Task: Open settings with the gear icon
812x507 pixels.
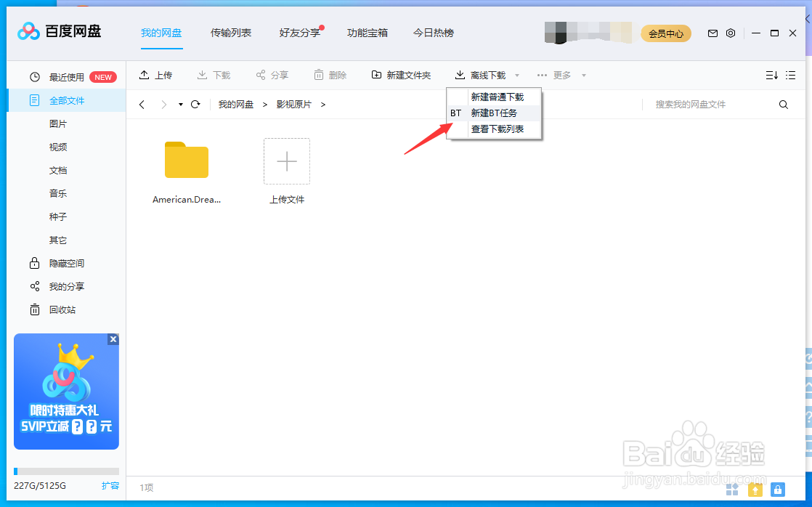Action: 731,33
